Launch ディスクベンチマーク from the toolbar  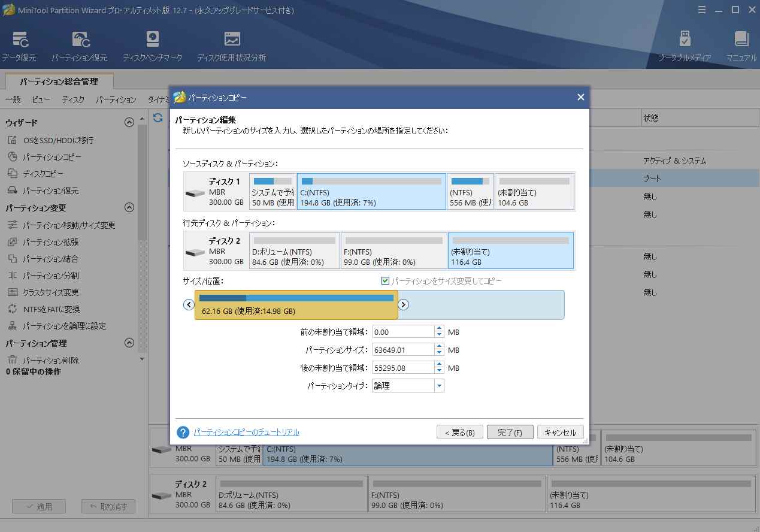[152, 46]
